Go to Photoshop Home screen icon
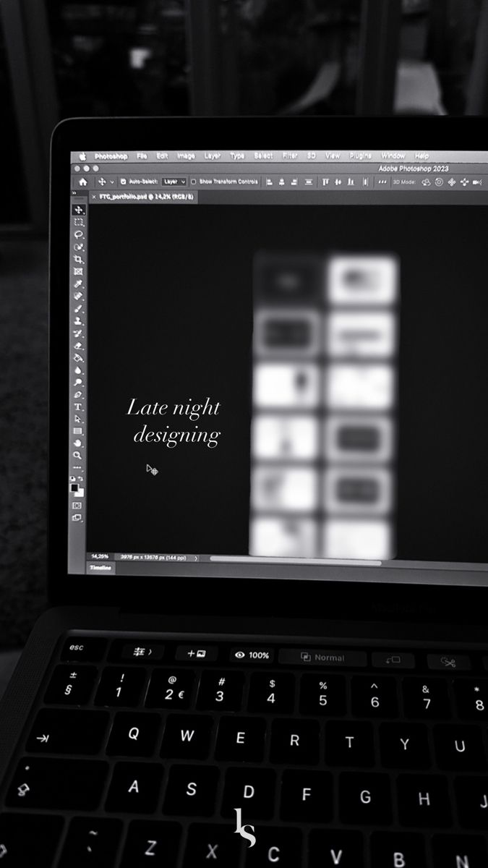Viewport: 488px width, 868px height. coord(83,182)
